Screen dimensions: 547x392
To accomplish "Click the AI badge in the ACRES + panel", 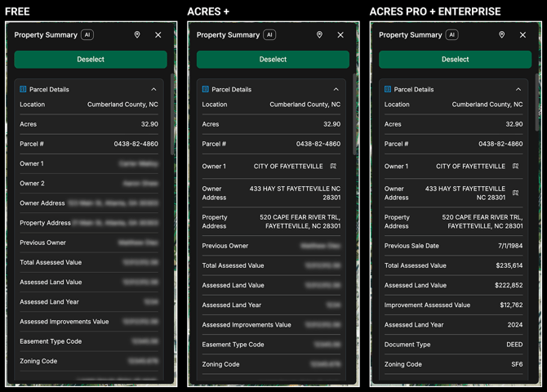I will coord(269,35).
